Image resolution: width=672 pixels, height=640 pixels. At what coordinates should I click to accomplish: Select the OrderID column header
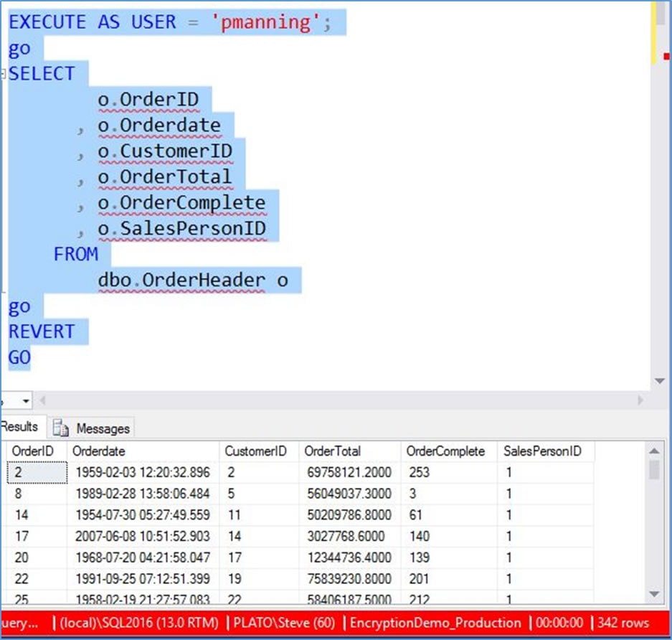tap(32, 451)
